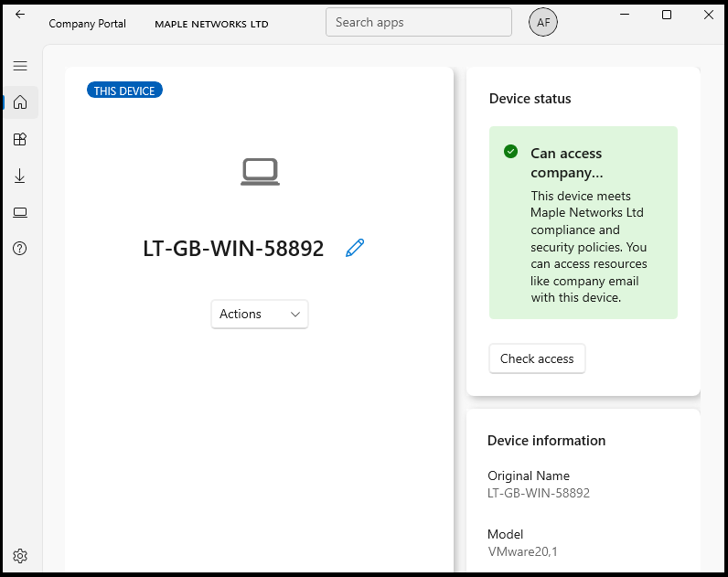Open Settings with the gear icon
The width and height of the screenshot is (728, 577).
click(20, 556)
